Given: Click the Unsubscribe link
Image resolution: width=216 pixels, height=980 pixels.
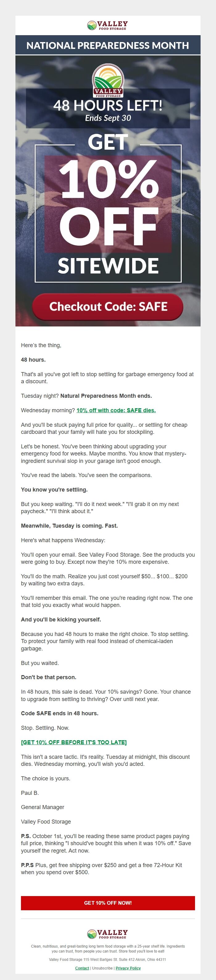Looking at the screenshot, I should [102, 968].
